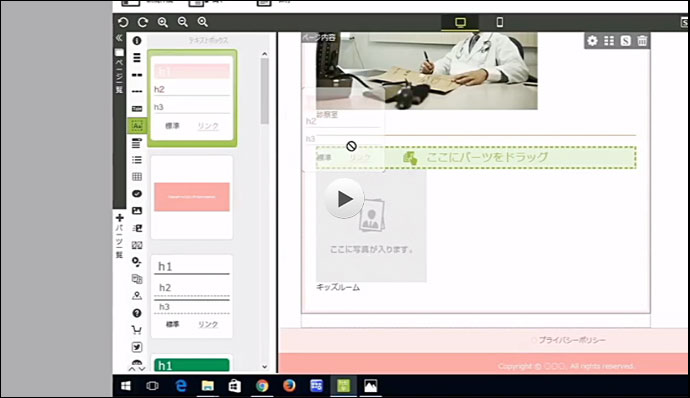
Task: Open the ページ一覧 vertical tab
Action: tap(119, 70)
